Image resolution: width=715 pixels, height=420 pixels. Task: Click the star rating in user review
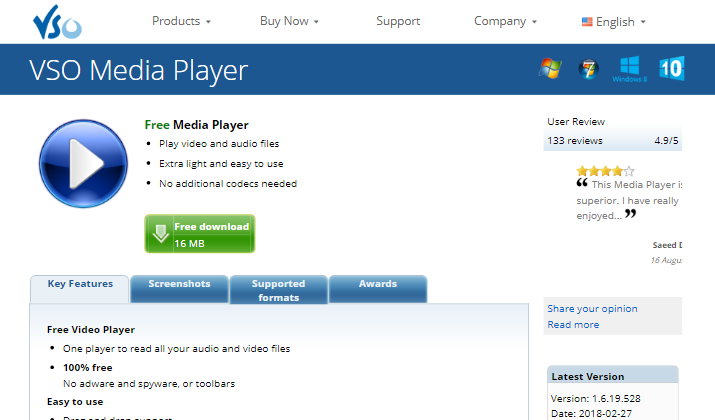[x=605, y=171]
